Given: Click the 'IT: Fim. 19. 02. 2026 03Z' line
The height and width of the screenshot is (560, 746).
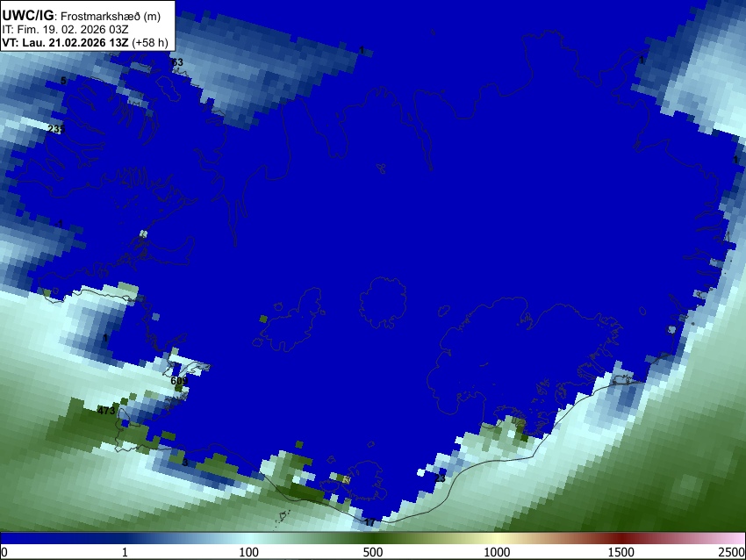Looking at the screenshot, I should pyautogui.click(x=65, y=30).
